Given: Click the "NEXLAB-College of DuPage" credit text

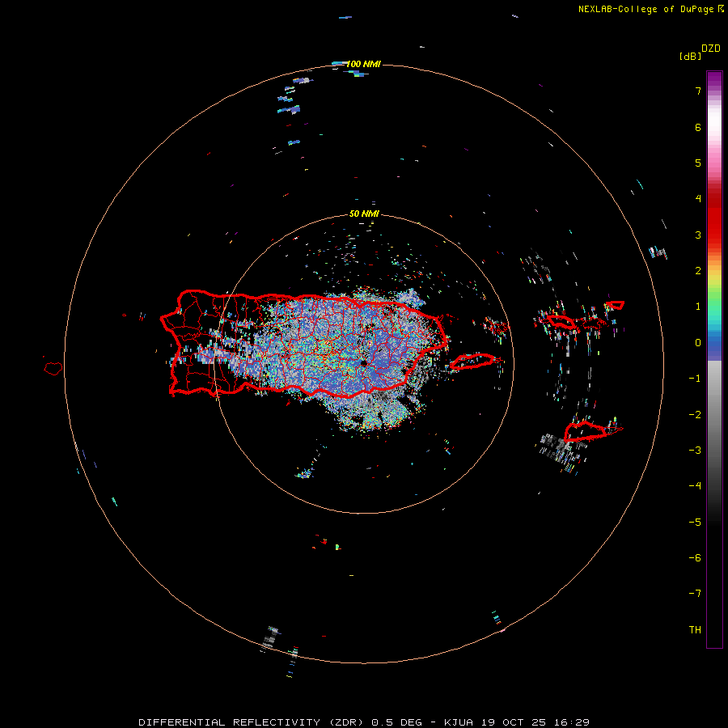Looking at the screenshot, I should [645, 9].
